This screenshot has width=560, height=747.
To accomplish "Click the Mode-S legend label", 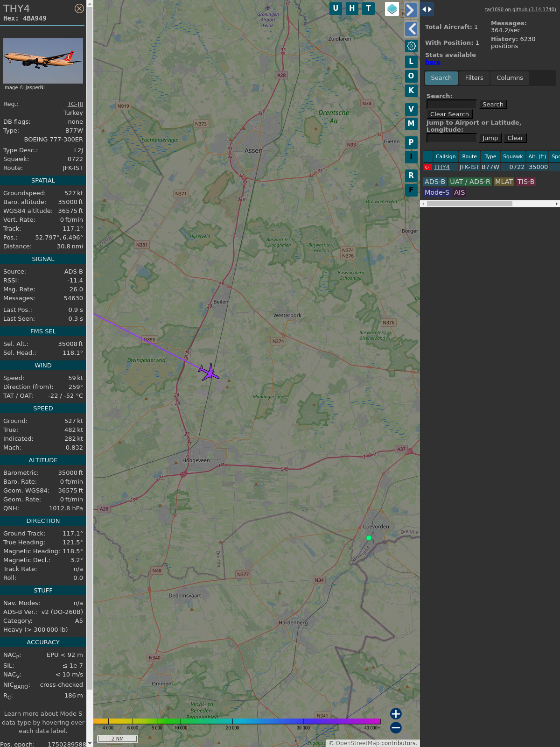I will tap(437, 193).
